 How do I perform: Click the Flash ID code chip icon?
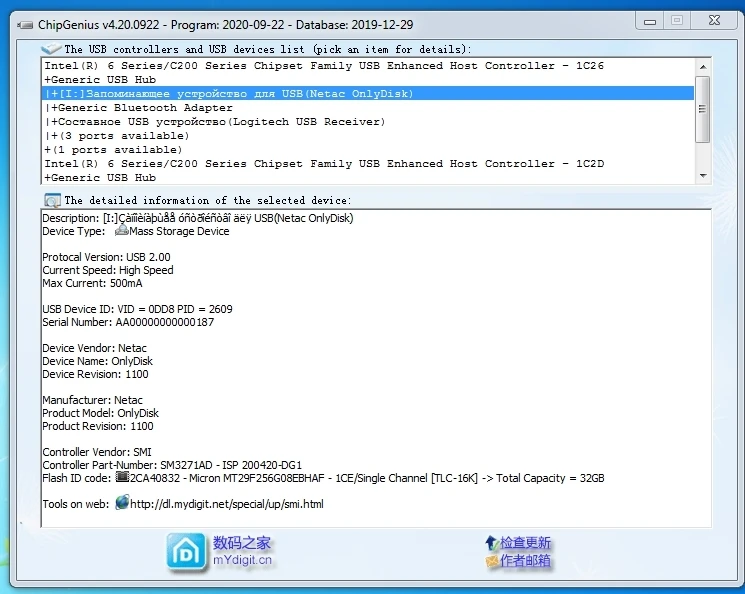click(x=123, y=476)
